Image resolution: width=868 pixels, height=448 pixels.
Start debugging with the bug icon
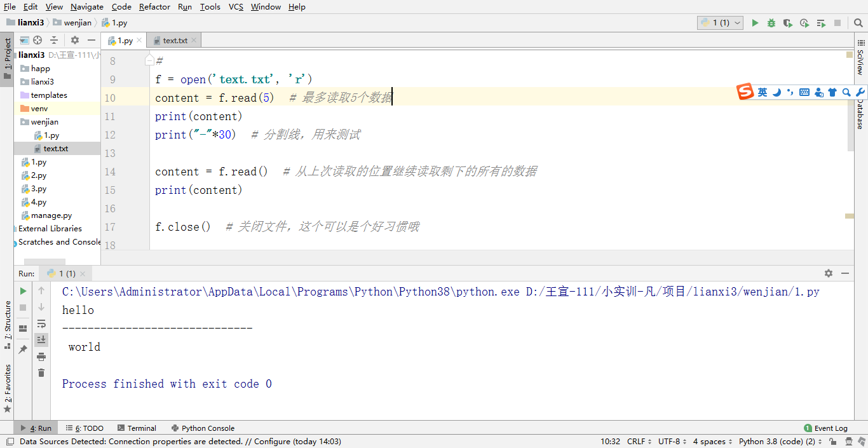tap(771, 23)
